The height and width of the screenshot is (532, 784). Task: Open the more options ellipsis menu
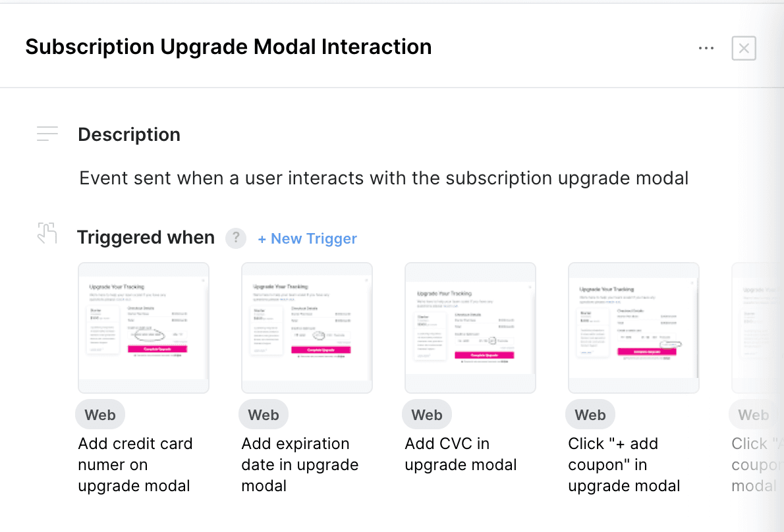(x=706, y=47)
